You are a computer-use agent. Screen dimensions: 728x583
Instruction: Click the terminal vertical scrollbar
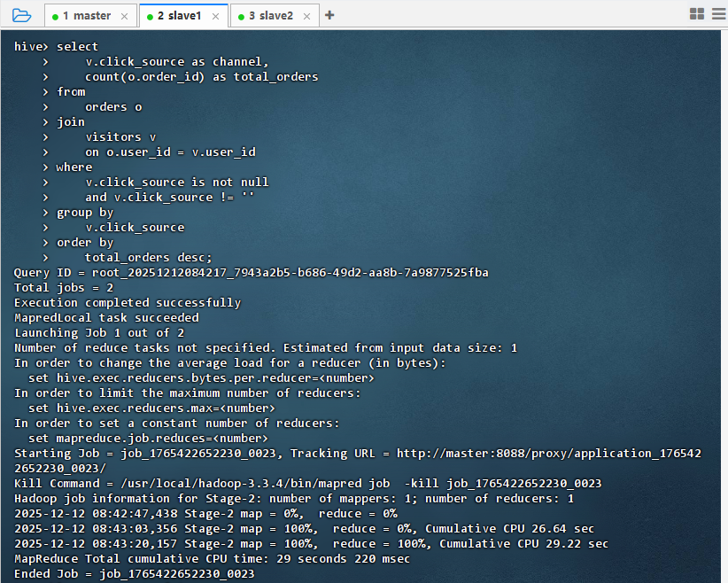(x=724, y=307)
